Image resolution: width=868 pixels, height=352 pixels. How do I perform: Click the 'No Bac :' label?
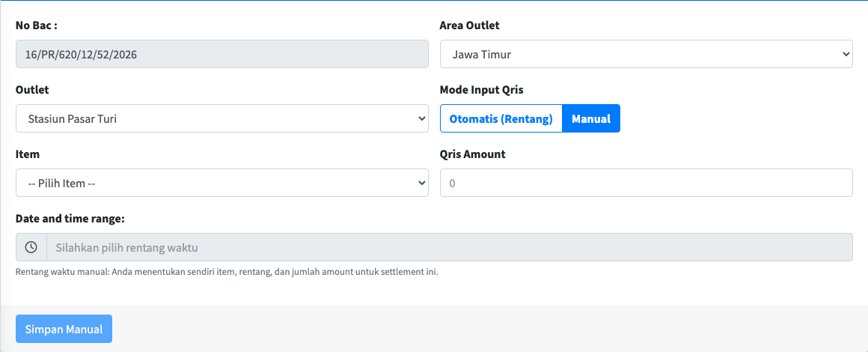tap(37, 25)
